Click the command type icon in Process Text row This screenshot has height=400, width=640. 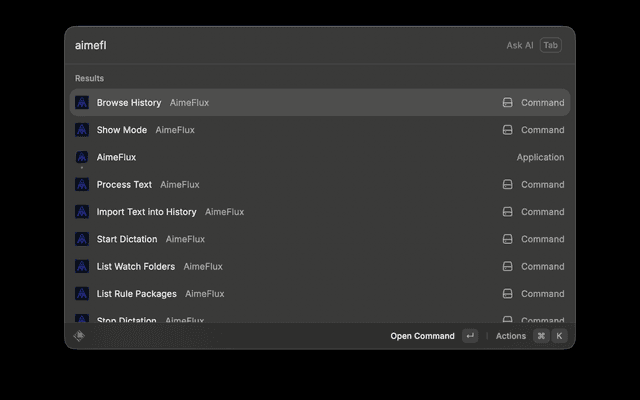(x=507, y=184)
